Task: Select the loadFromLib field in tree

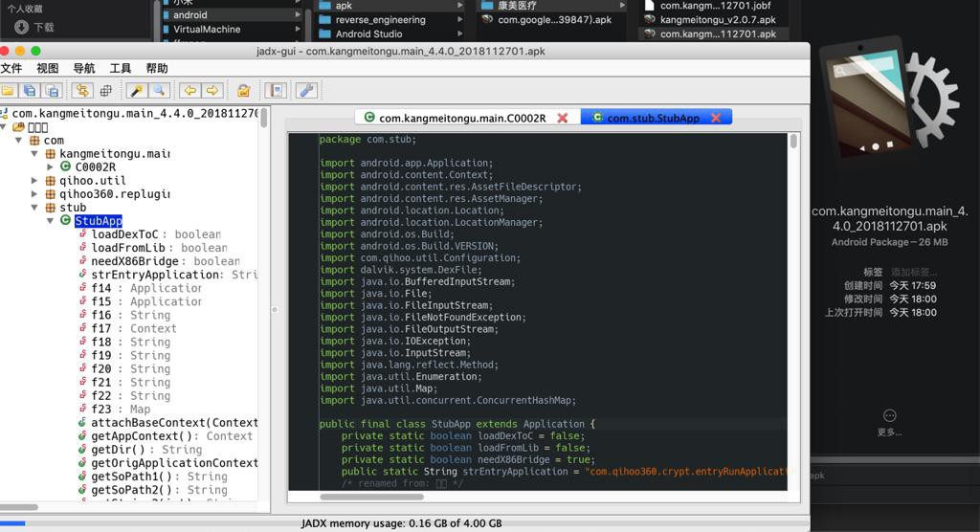Action: point(159,248)
